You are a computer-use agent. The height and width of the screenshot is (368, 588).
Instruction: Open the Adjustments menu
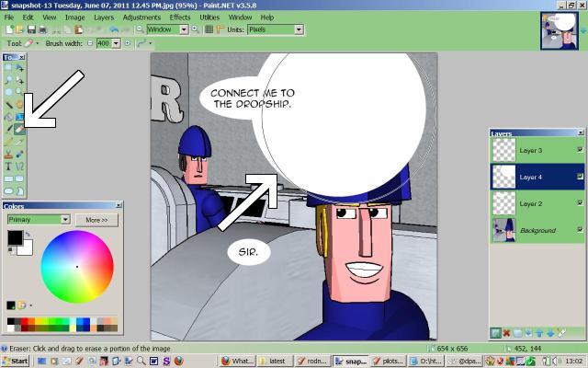(141, 17)
